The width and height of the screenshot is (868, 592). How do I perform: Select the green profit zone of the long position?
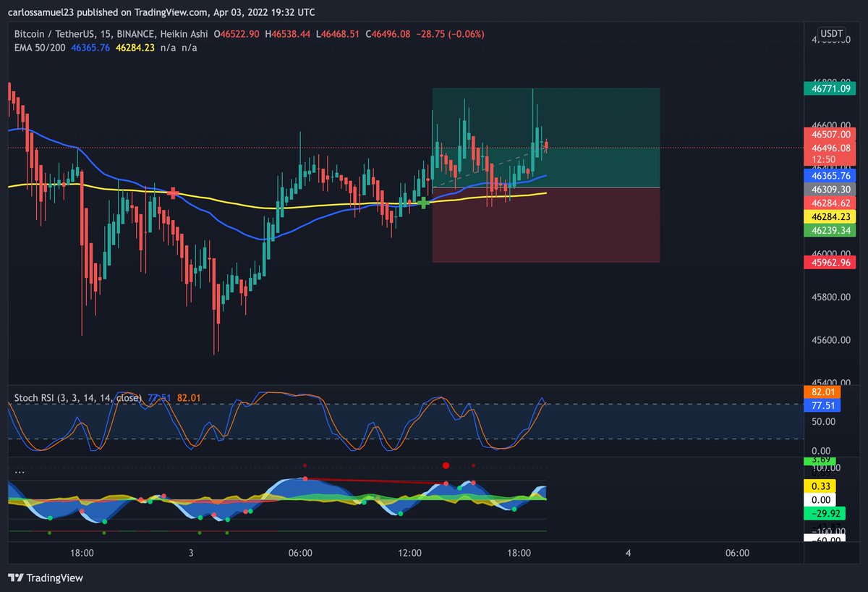545,138
